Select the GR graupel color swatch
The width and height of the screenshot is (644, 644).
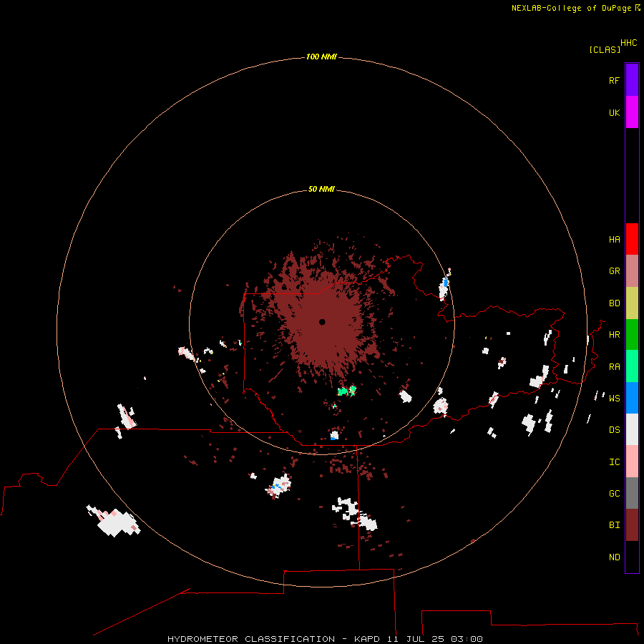[x=632, y=271]
